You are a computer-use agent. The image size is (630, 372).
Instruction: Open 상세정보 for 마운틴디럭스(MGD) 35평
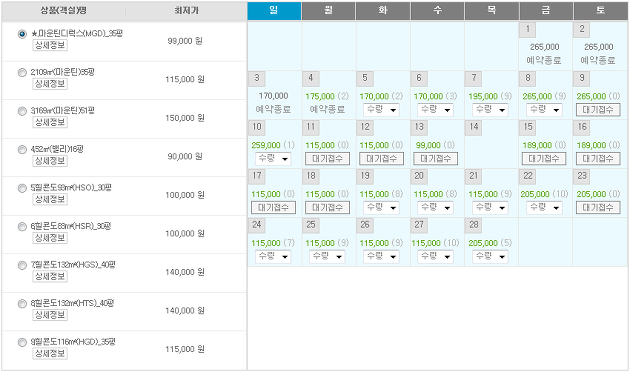coord(50,45)
